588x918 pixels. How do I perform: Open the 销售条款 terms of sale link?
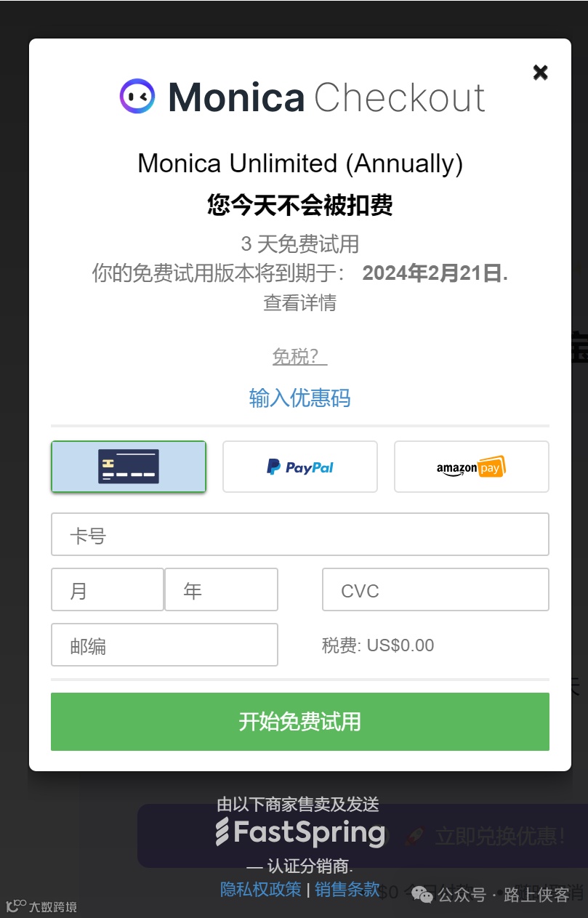(x=347, y=889)
